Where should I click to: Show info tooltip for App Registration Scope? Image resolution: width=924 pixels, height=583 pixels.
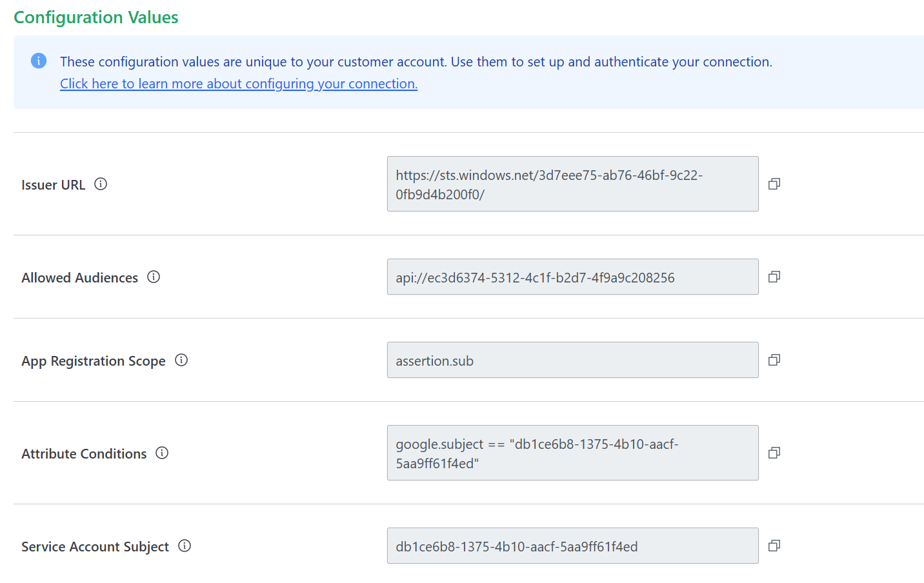pos(181,360)
